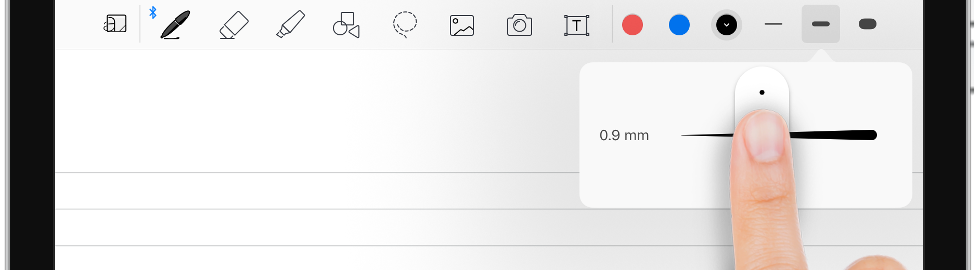Viewport: 980px width, 270px height.
Task: Select the Eraser tool
Action: pos(234,25)
